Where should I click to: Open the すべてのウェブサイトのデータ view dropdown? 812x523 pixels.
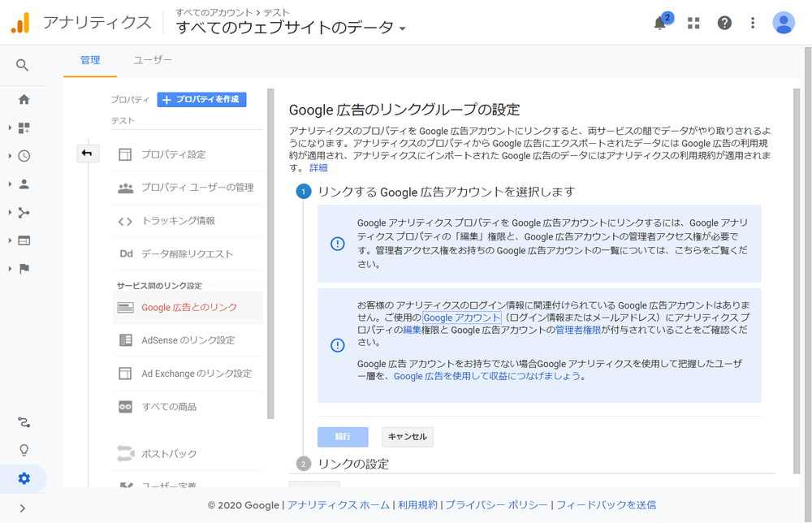pyautogui.click(x=291, y=28)
